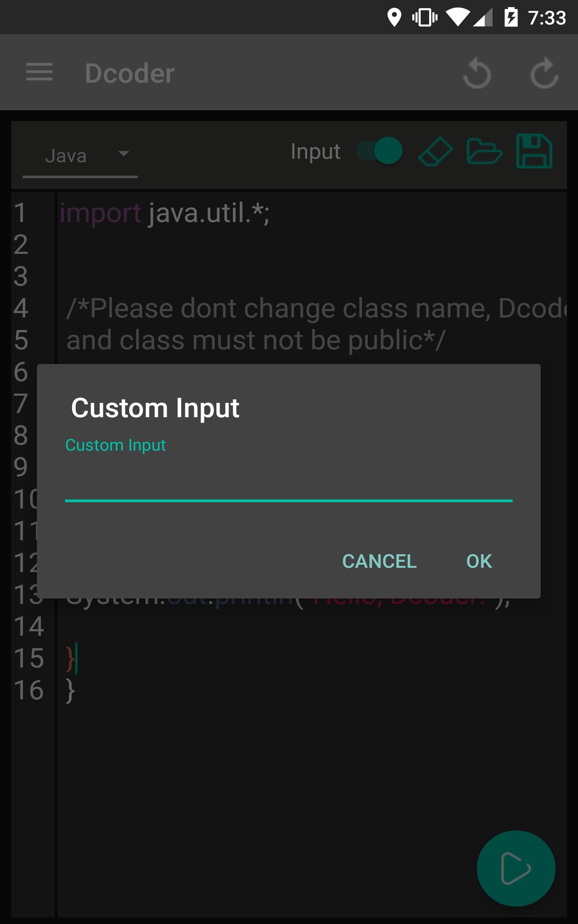Tap line number 1 in the gutter
This screenshot has width=578, height=924.
21,213
